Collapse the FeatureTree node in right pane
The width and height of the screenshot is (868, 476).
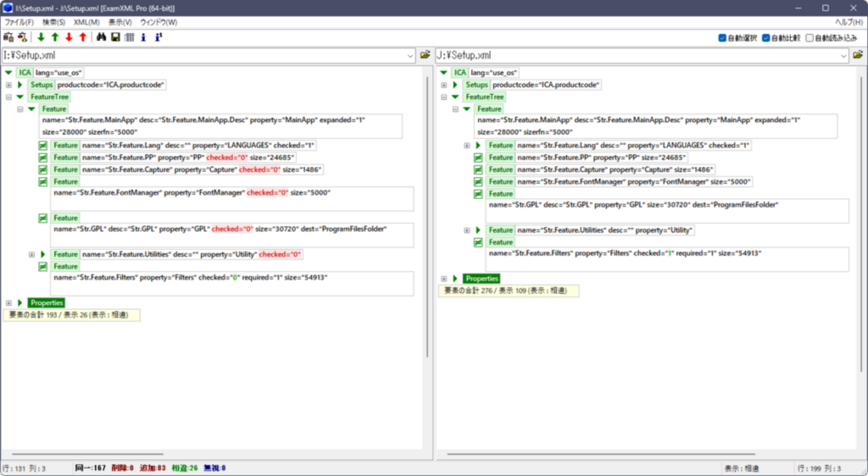coord(444,97)
